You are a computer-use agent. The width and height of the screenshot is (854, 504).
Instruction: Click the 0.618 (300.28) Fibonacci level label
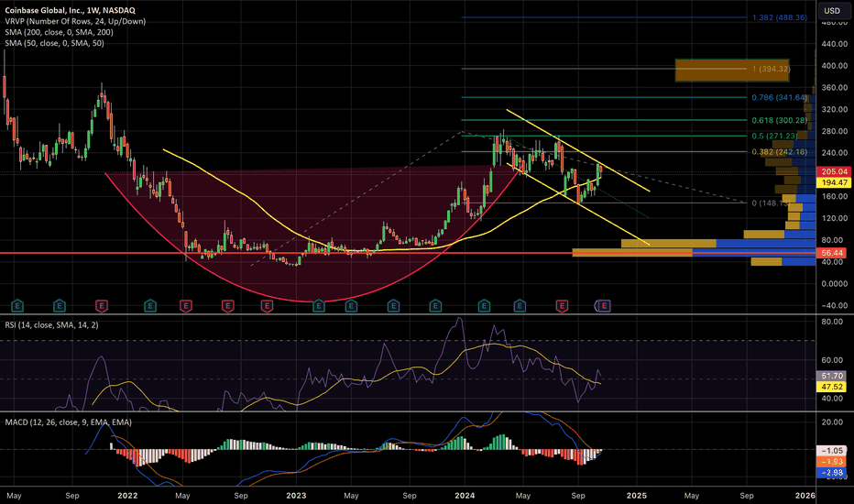(780, 120)
